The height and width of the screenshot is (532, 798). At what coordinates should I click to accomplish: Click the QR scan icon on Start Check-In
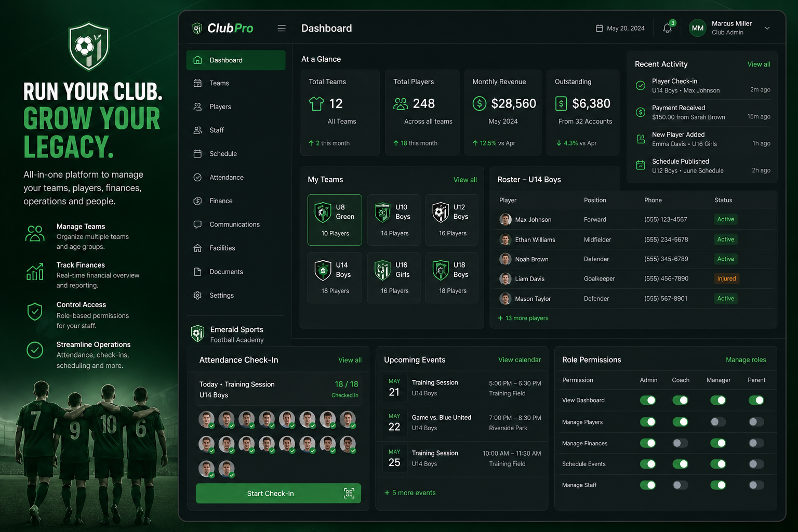pyautogui.click(x=349, y=494)
